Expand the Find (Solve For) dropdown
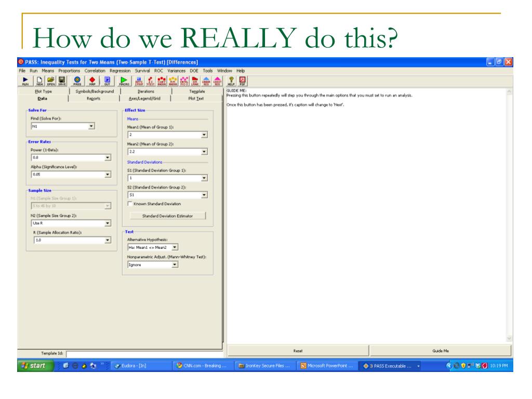532x399 pixels. point(91,126)
